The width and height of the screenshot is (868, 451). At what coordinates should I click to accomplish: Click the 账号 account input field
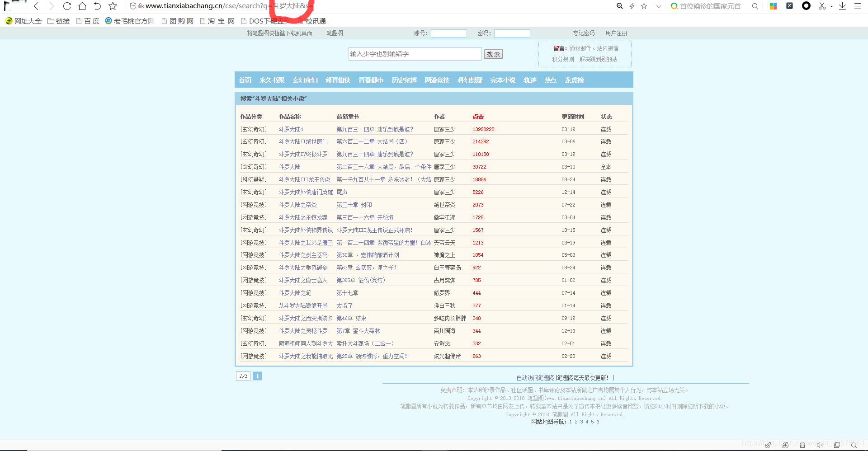(x=448, y=33)
